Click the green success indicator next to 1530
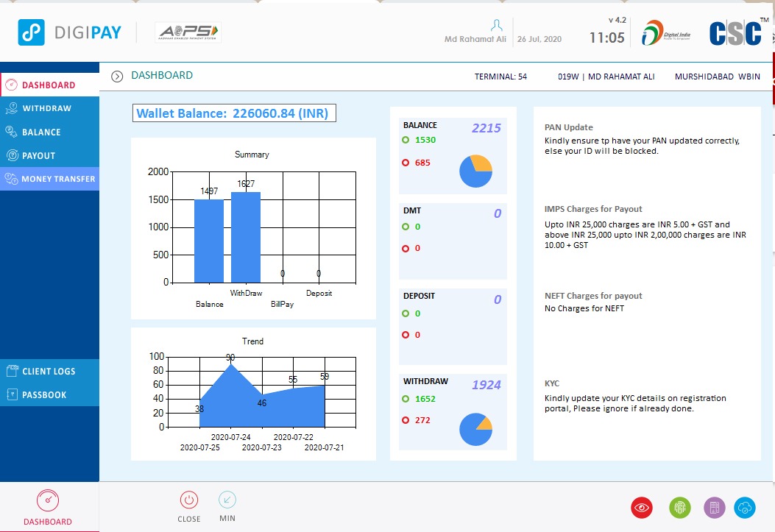The width and height of the screenshot is (775, 532). click(x=406, y=140)
